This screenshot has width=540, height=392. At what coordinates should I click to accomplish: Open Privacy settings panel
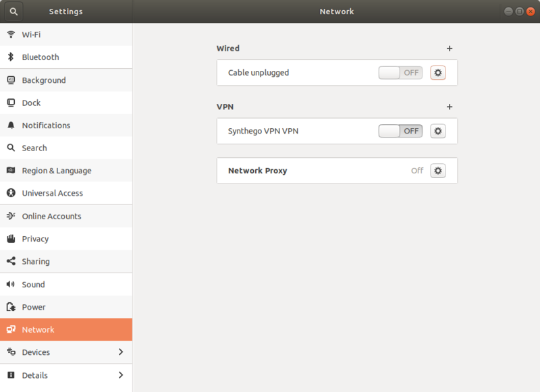35,239
